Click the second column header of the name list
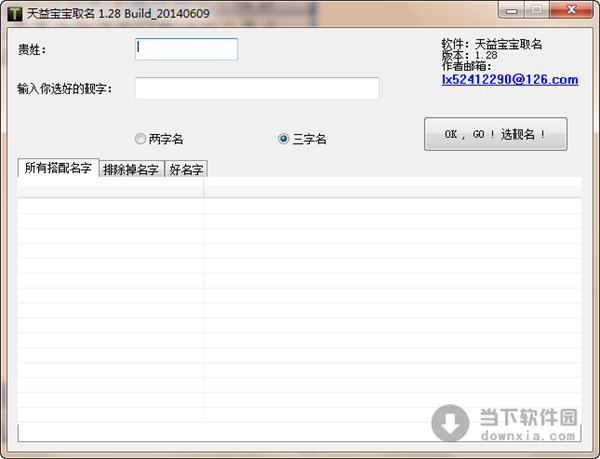This screenshot has height=459, width=600. point(393,187)
